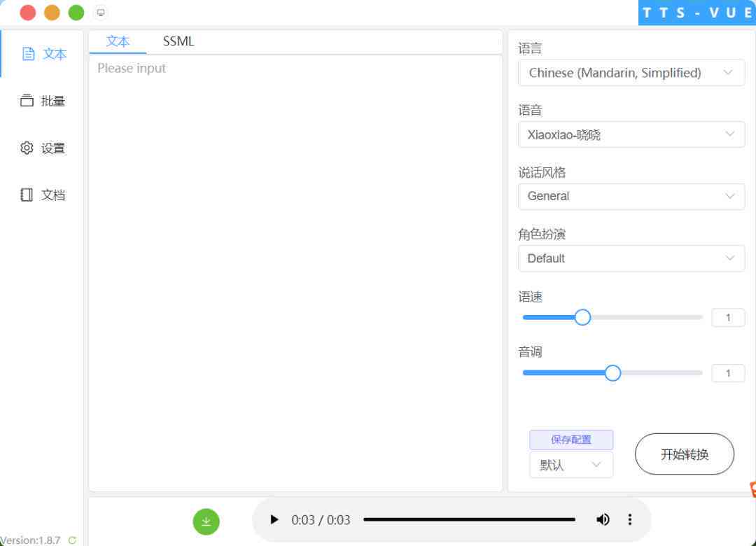Screen dimensions: 756x546
Task: Click the green download audio button
Action: pos(206,521)
